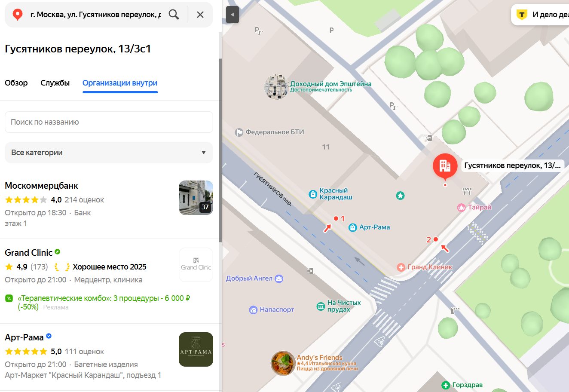Click Гранд Клиник medical cross marker
The width and height of the screenshot is (569, 392).
click(401, 267)
